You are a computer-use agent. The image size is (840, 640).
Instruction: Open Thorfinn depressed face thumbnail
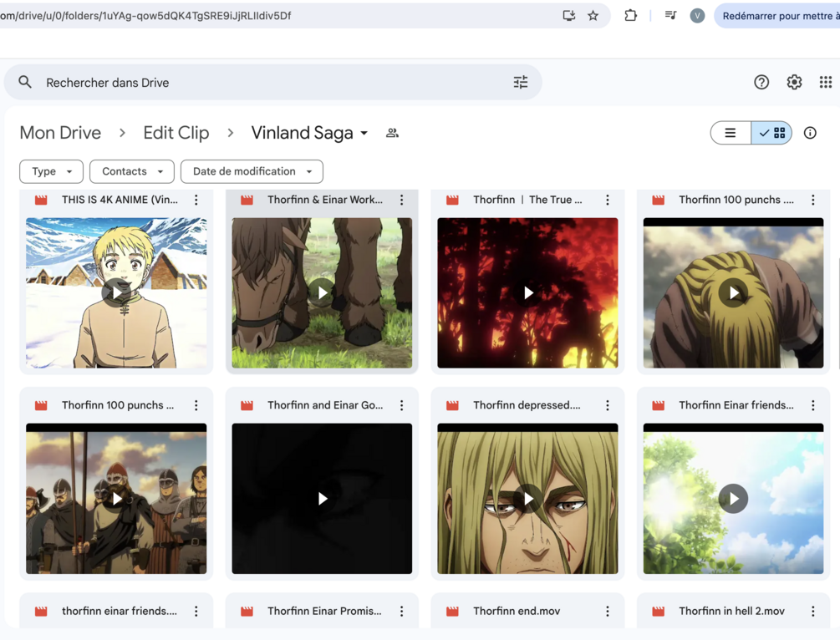coord(527,499)
